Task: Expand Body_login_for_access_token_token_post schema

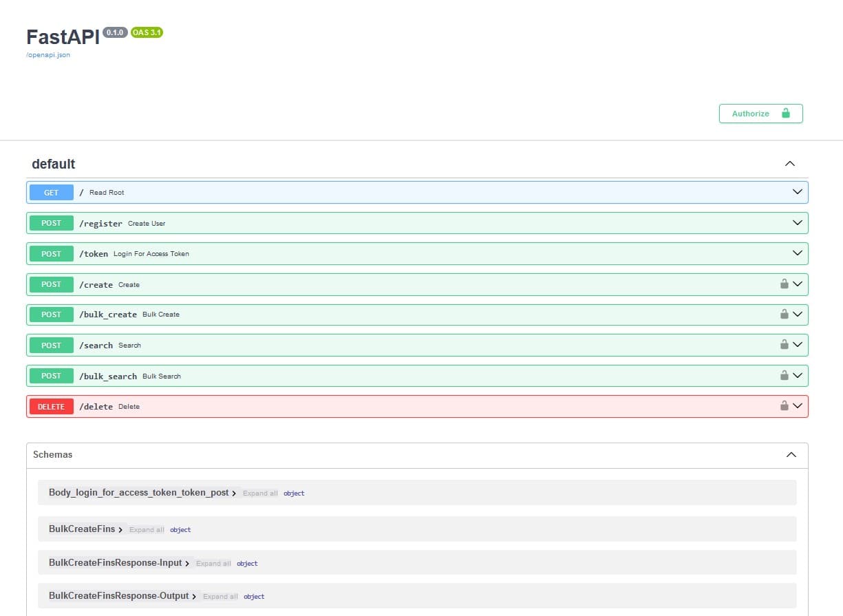Action: pos(142,493)
